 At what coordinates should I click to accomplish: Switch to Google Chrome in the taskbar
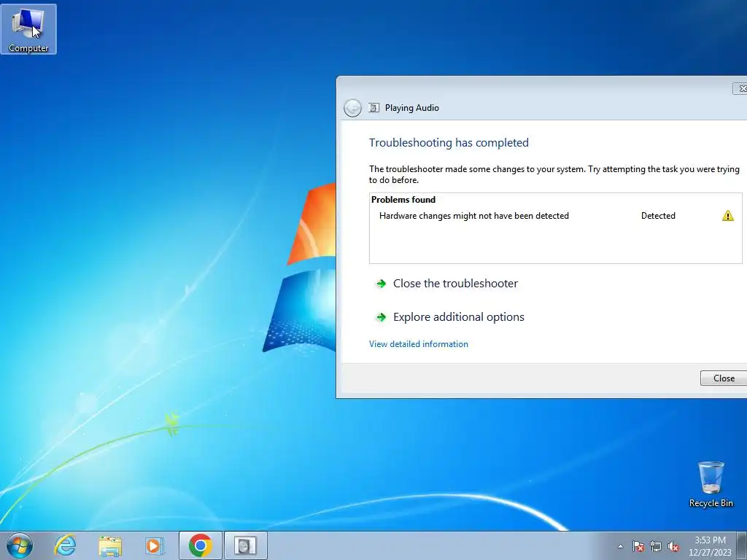click(200, 545)
